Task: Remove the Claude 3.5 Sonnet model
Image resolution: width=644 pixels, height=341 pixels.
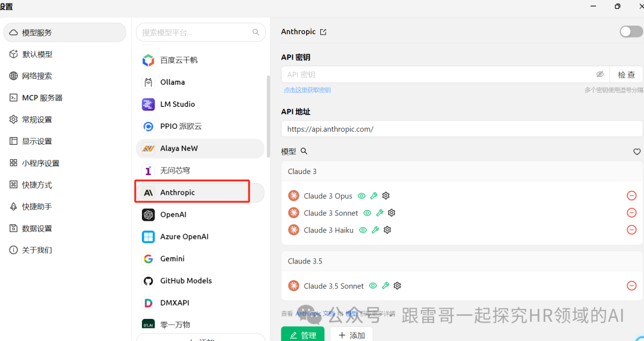Action: point(631,286)
